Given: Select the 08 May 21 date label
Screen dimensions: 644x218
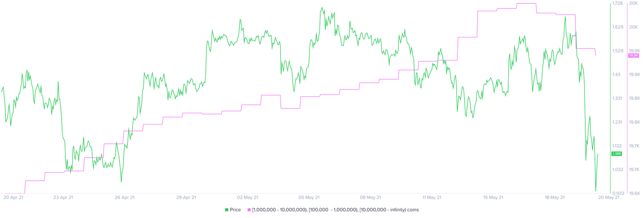Looking at the screenshot, I should pyautogui.click(x=371, y=197).
